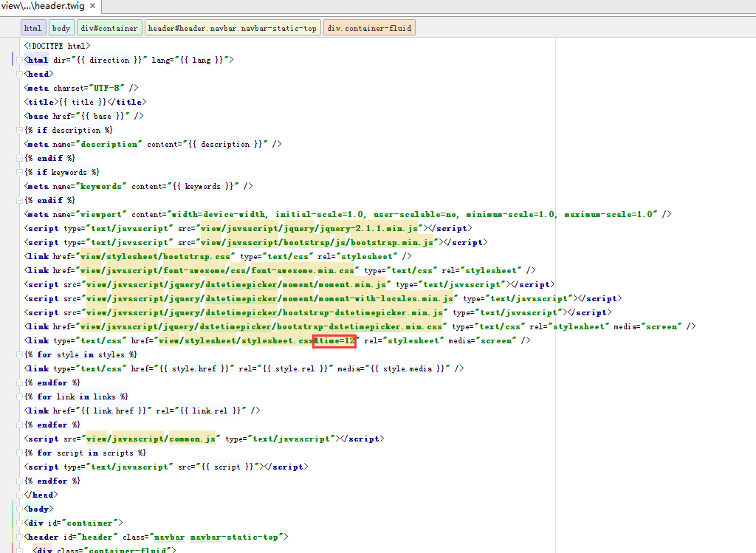Click the navbar navbar-static-top class value
Screen dimensions: 756x553
point(216,537)
